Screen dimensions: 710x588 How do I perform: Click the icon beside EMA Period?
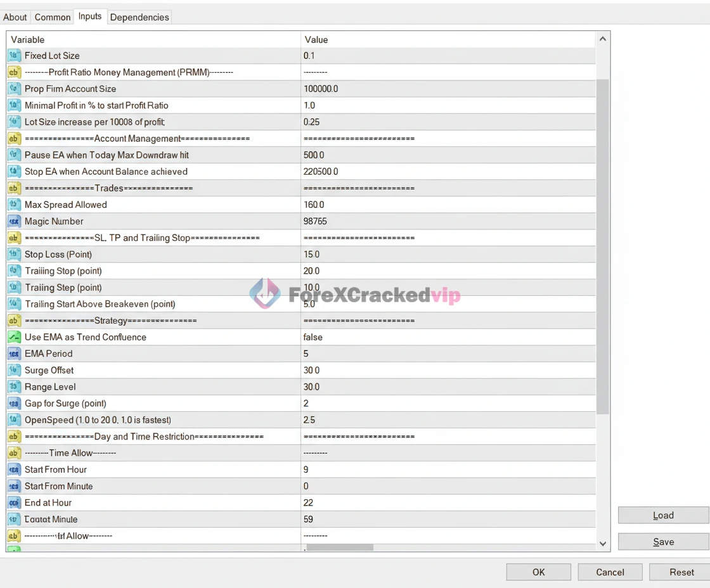[x=14, y=354]
